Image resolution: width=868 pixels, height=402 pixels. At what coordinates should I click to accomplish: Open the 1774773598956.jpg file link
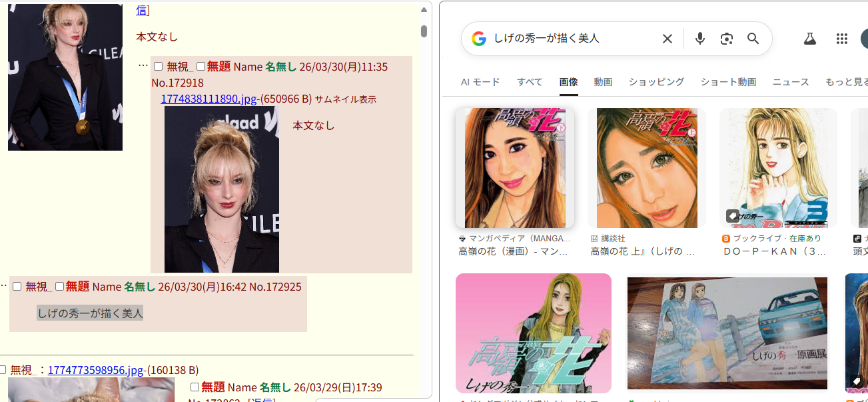coord(95,370)
